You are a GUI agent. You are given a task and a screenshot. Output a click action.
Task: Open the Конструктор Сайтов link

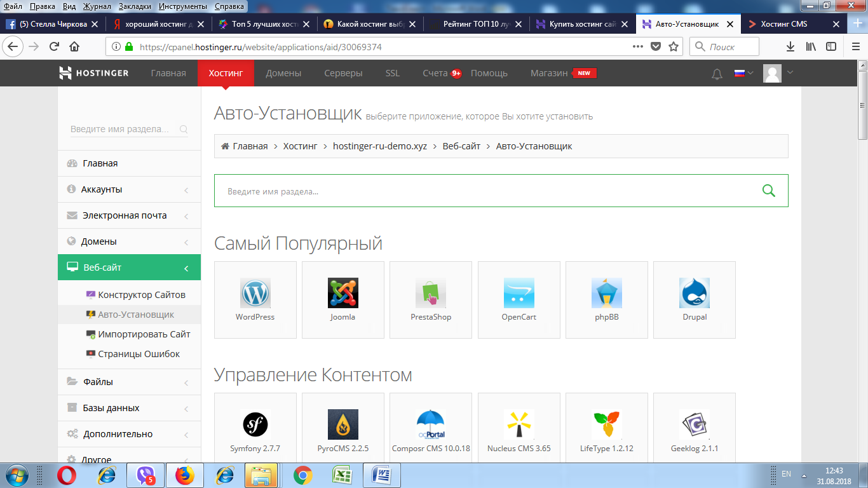(x=141, y=295)
